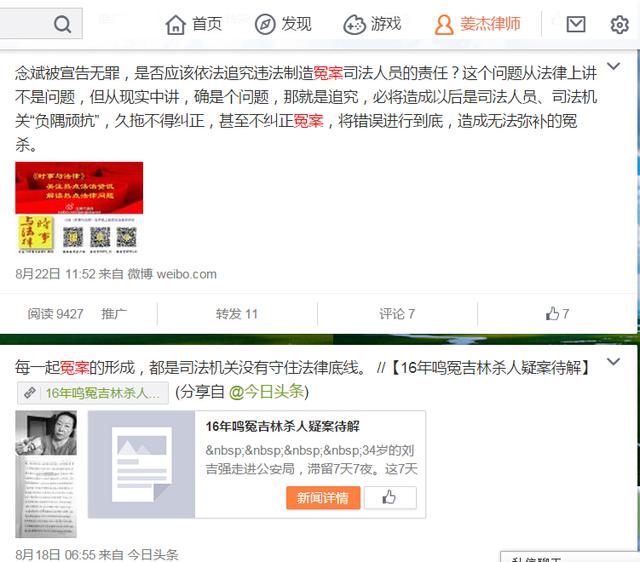Click the 新闻详情 orange button
The width and height of the screenshot is (640, 562).
[323, 498]
